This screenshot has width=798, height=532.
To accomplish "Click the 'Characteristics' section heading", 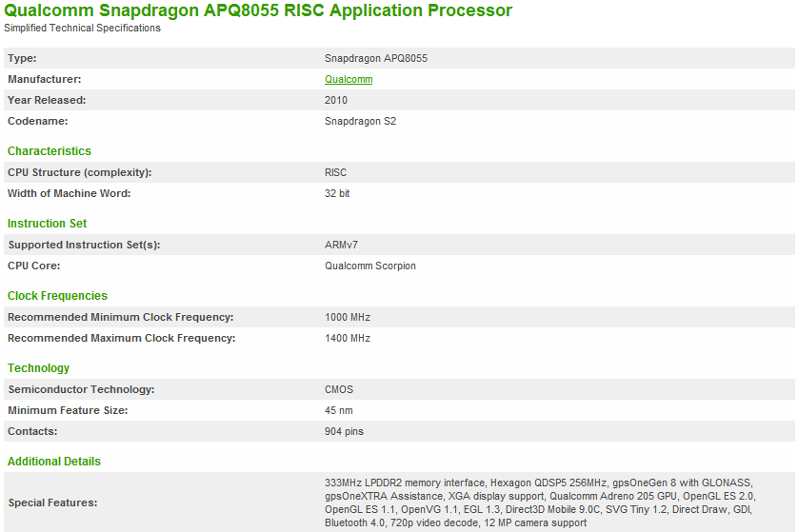I will coord(50,151).
